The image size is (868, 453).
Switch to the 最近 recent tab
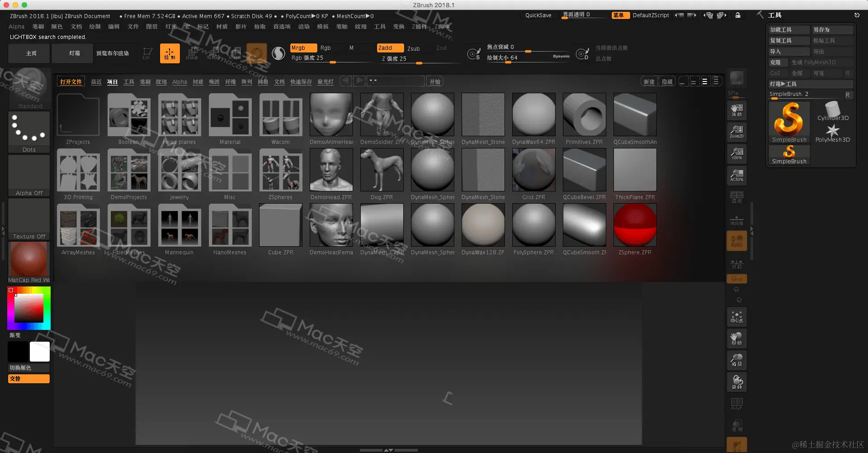96,82
